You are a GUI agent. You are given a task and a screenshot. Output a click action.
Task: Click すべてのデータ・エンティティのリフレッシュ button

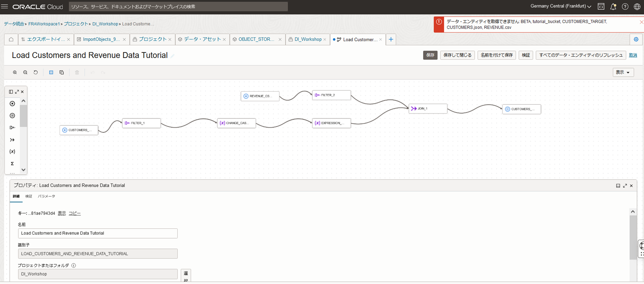point(581,55)
